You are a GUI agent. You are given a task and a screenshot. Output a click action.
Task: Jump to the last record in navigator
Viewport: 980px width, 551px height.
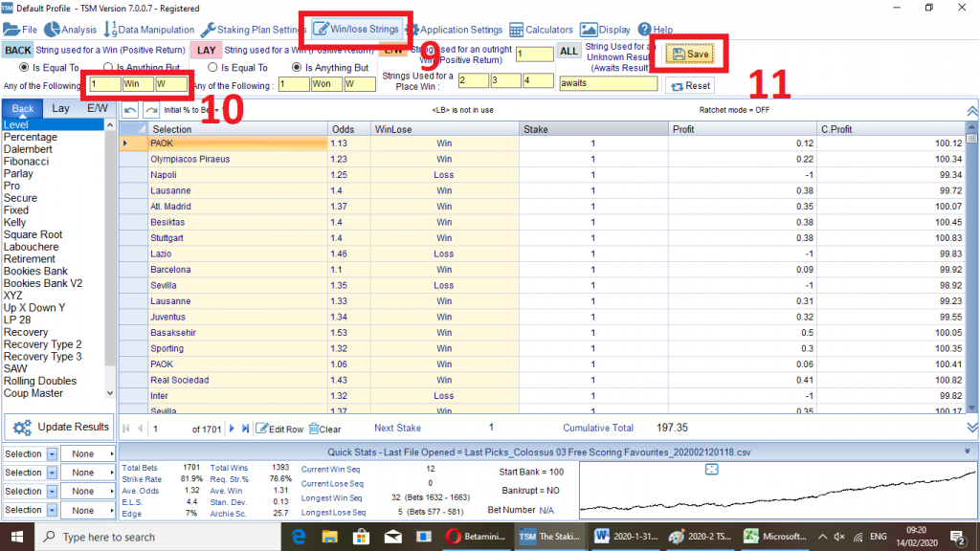tap(246, 429)
